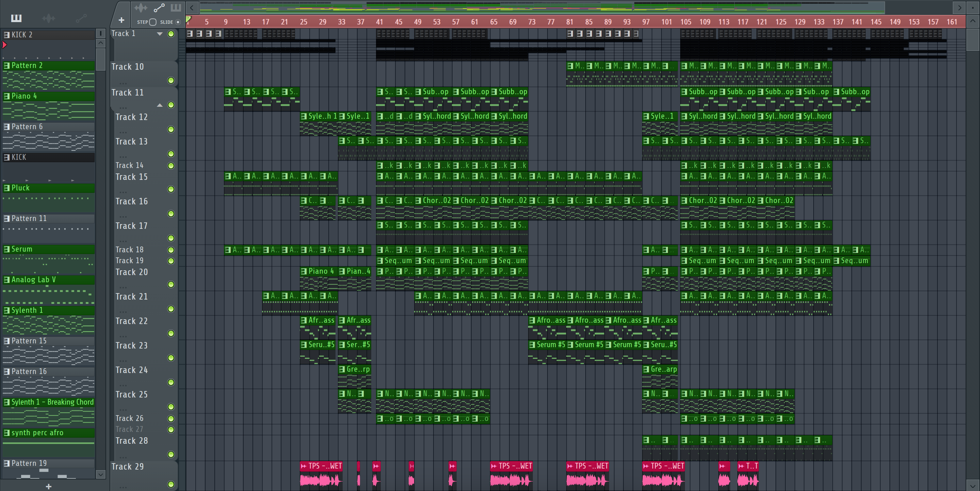Screen dimensions: 980x491
Task: Click the pattern icon beside Pattern 19
Action: point(6,463)
